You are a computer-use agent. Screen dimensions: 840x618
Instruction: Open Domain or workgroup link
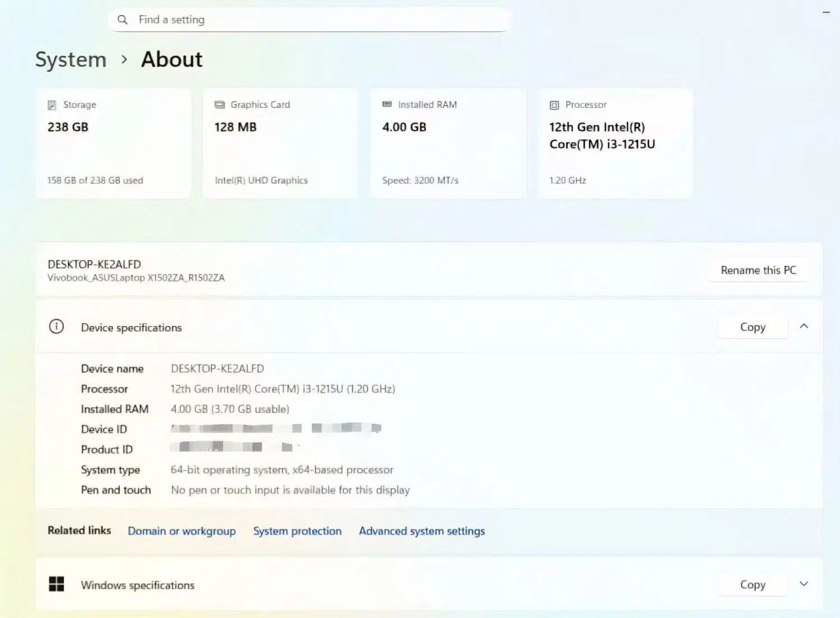point(181,531)
